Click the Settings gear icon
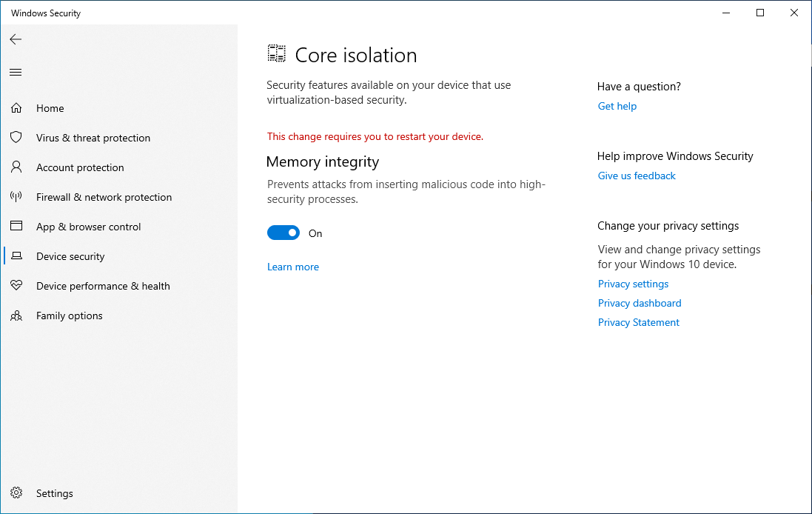The height and width of the screenshot is (514, 812). (x=16, y=493)
